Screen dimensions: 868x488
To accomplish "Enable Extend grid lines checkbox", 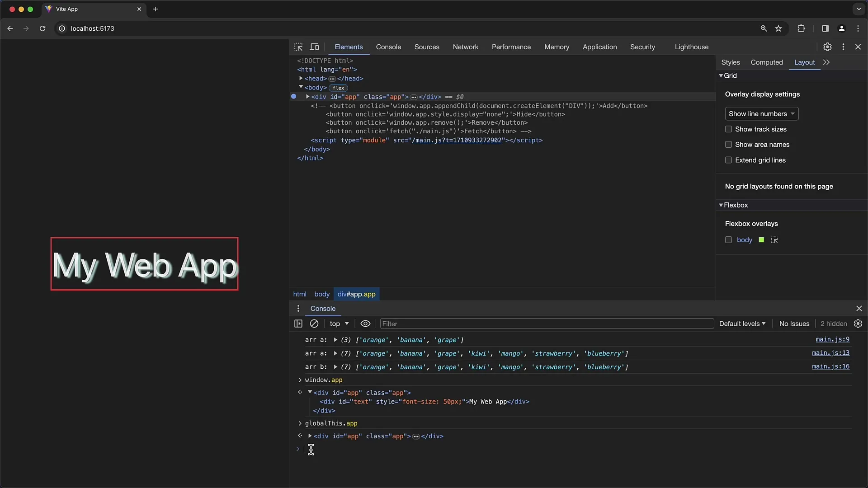I will 728,160.
